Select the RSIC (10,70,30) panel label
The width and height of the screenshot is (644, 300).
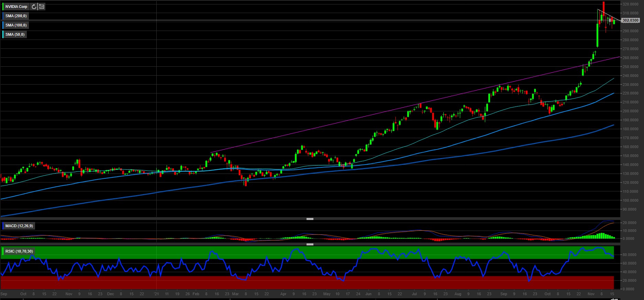pos(19,251)
